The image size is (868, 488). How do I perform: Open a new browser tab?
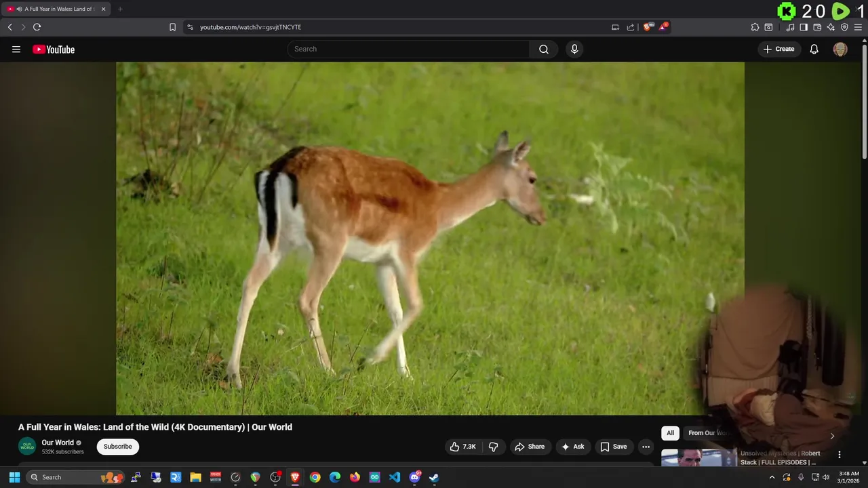(x=120, y=9)
